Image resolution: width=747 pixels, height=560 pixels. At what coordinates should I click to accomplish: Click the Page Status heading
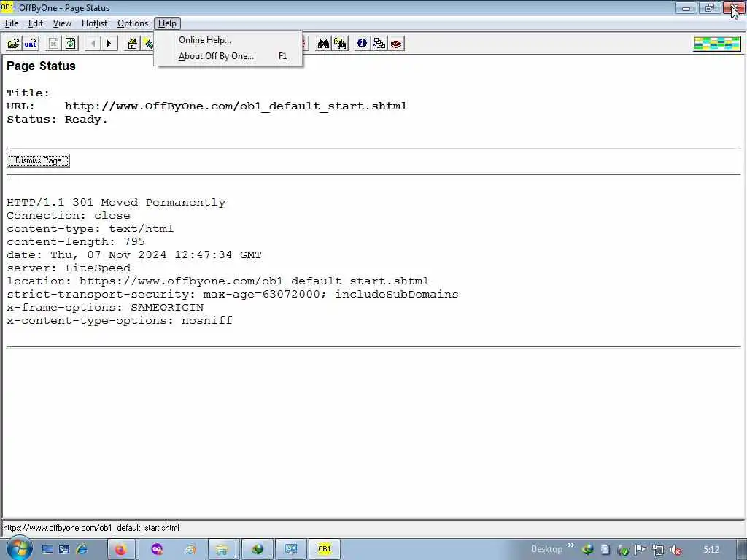(x=41, y=66)
